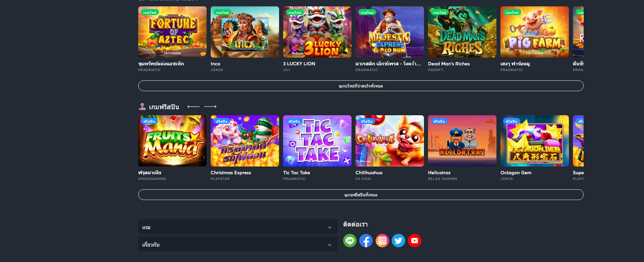This screenshot has width=644, height=262.
Task: Open the Octagon Gem game thumbnail
Action: [535, 141]
